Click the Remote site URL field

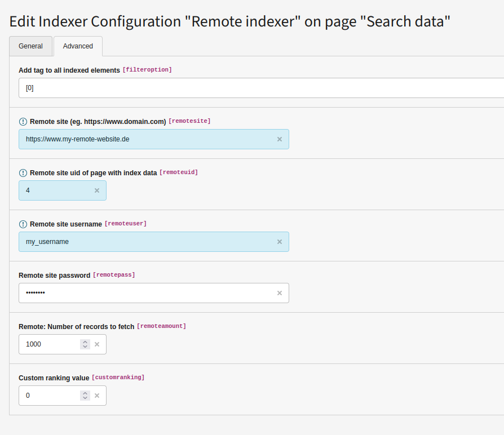(x=154, y=139)
